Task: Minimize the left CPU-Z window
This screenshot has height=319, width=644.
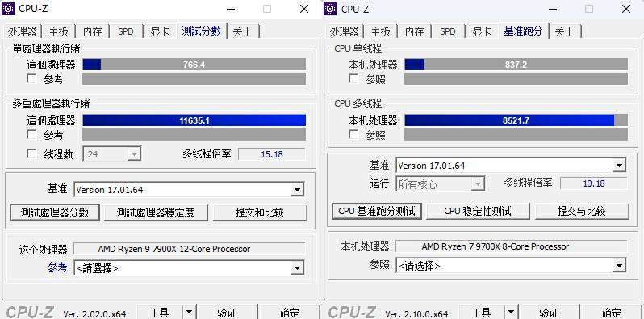Action: 231,9
